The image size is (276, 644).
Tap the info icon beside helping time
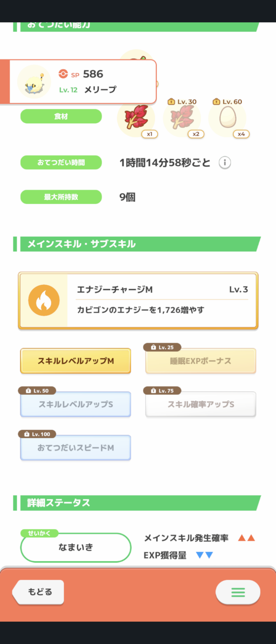[x=225, y=163]
